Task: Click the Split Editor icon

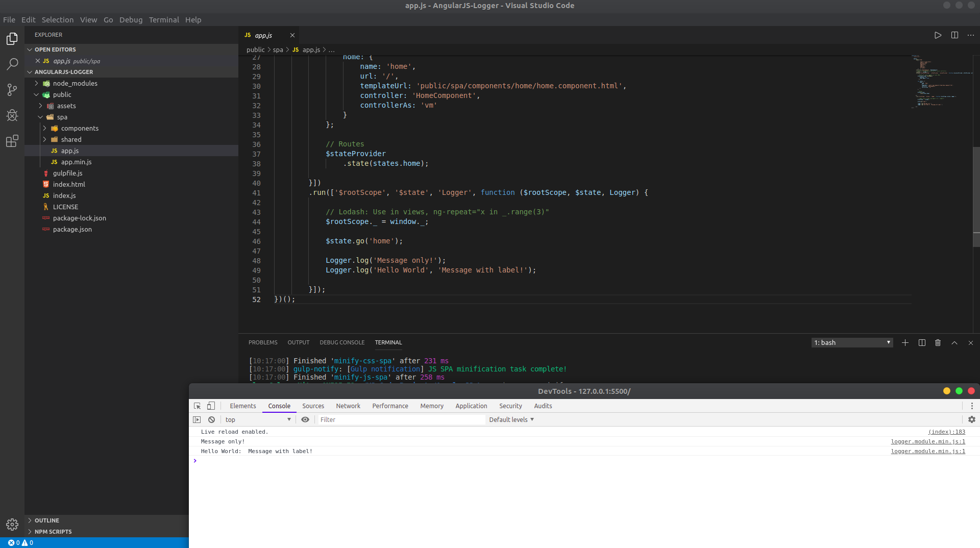Action: click(954, 35)
